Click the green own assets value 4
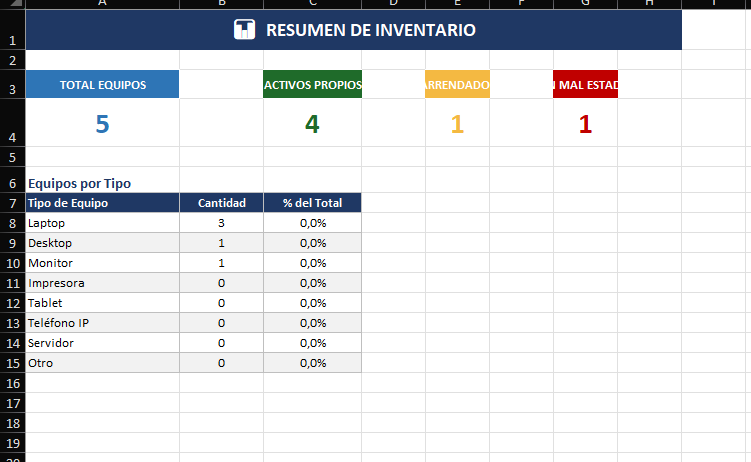The height and width of the screenshot is (462, 751). click(x=312, y=124)
